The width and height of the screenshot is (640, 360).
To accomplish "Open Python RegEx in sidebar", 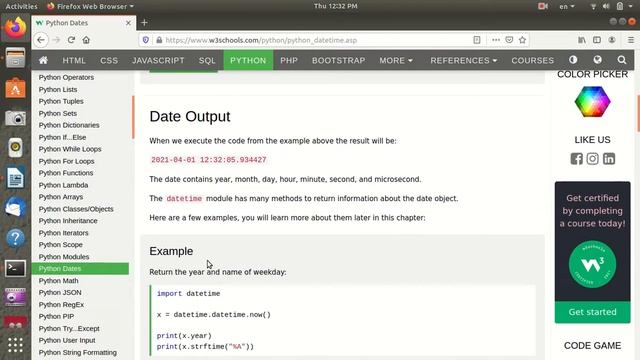I will click(61, 304).
